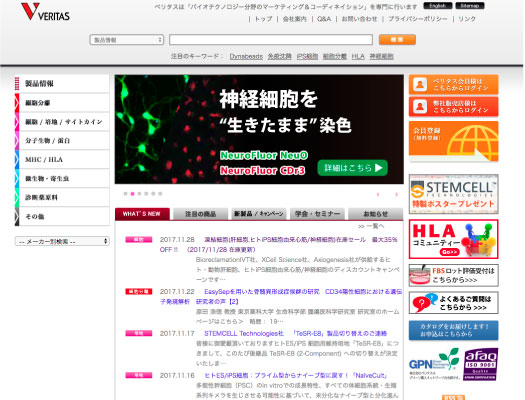
Task: Click the orange search button
Action: click(397, 39)
